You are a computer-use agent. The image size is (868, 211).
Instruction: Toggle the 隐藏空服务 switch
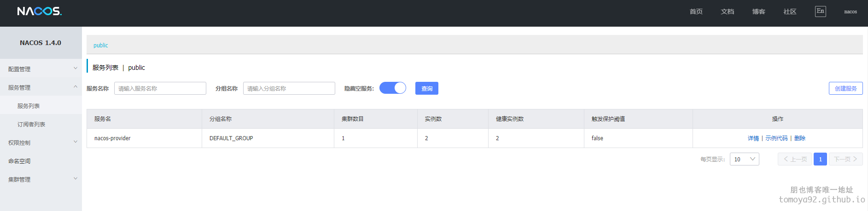pos(393,88)
